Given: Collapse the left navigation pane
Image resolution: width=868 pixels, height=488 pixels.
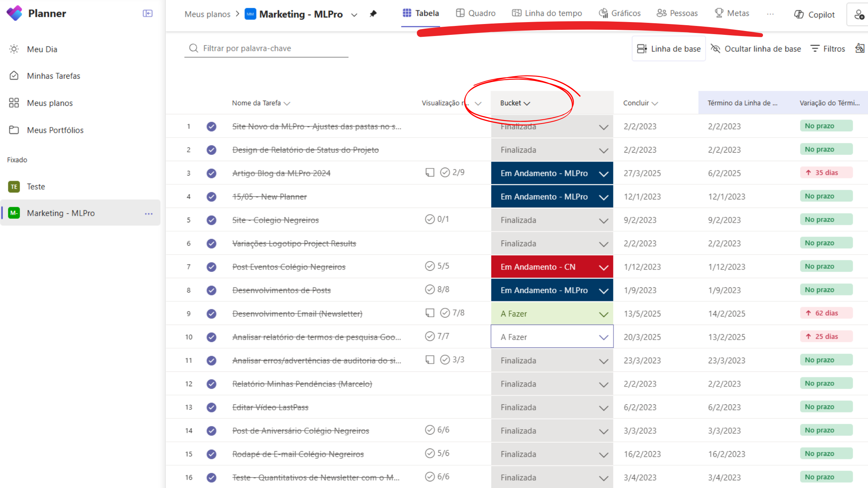Looking at the screenshot, I should pyautogui.click(x=148, y=14).
